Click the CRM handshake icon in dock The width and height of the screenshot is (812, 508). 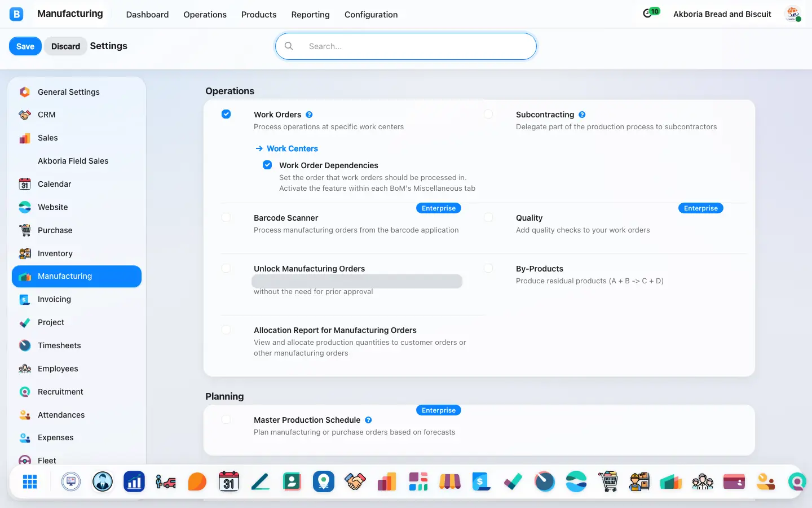(355, 481)
